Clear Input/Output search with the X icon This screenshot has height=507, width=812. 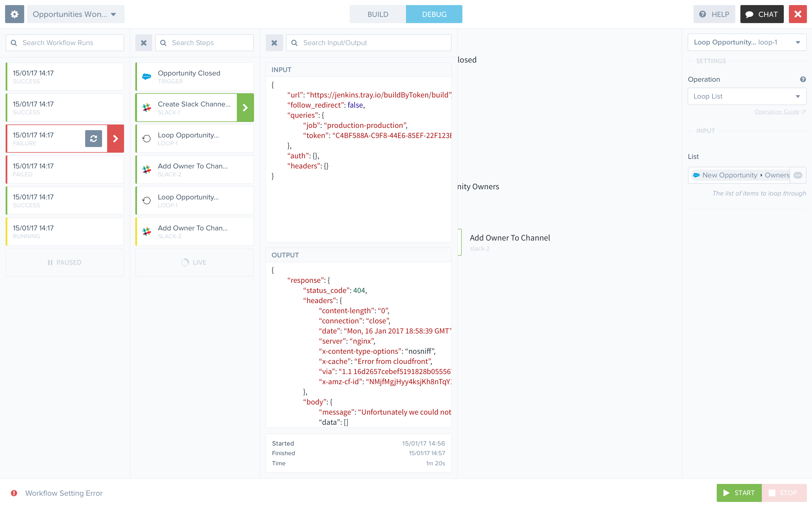274,43
